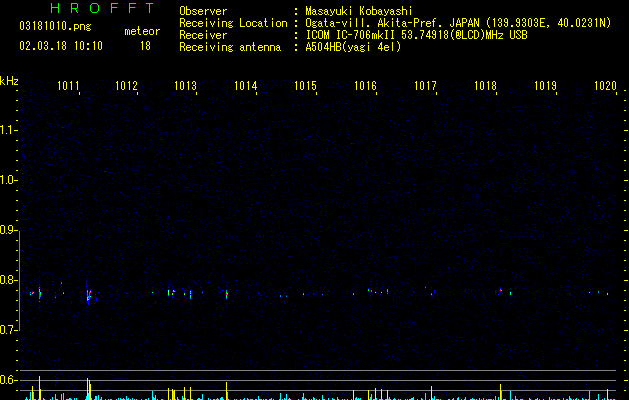
Task: Click the meteor echo trace near 1018
Action: [500, 291]
